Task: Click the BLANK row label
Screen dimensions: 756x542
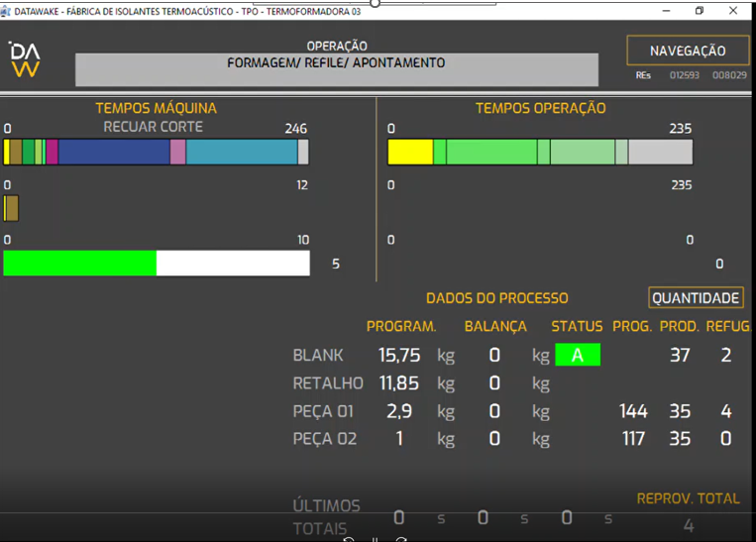Action: point(318,356)
